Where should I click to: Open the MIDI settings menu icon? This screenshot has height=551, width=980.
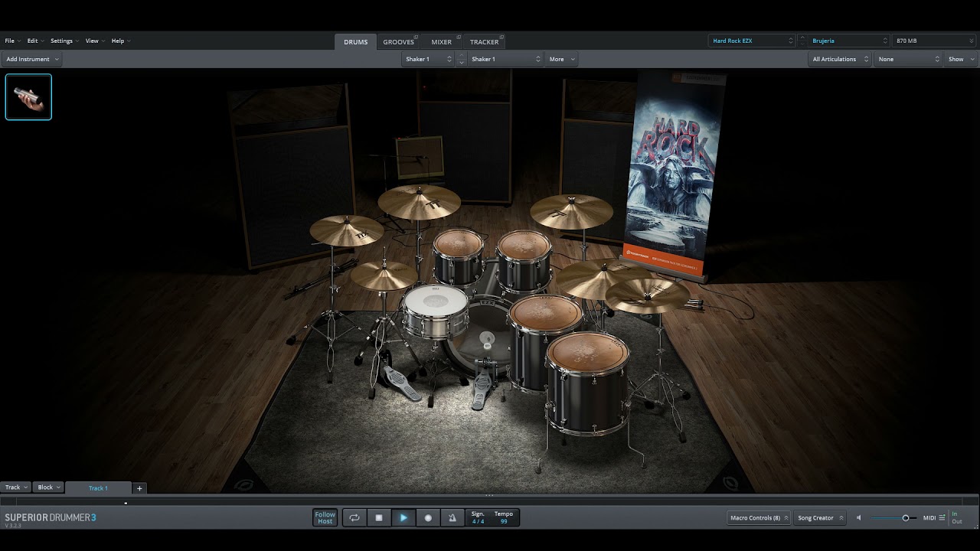[x=942, y=518]
